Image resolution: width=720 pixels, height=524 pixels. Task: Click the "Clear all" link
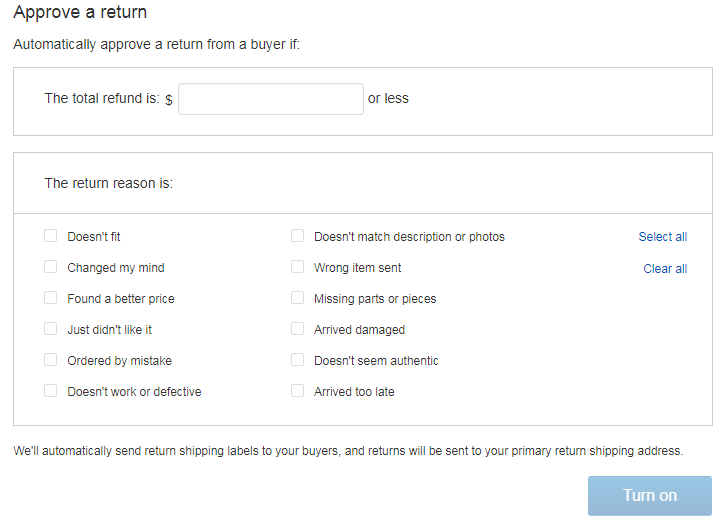[665, 269]
